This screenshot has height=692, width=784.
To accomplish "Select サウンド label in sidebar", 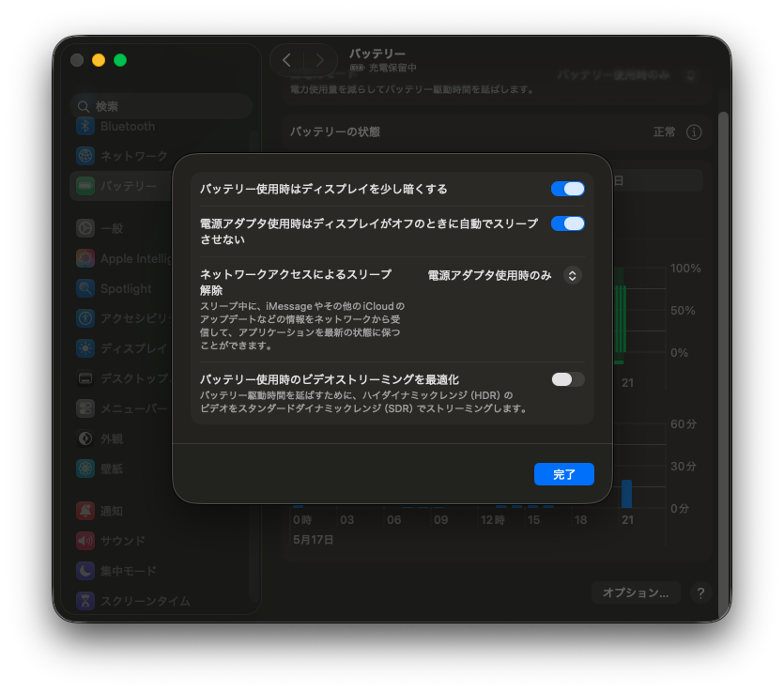I will [x=122, y=541].
